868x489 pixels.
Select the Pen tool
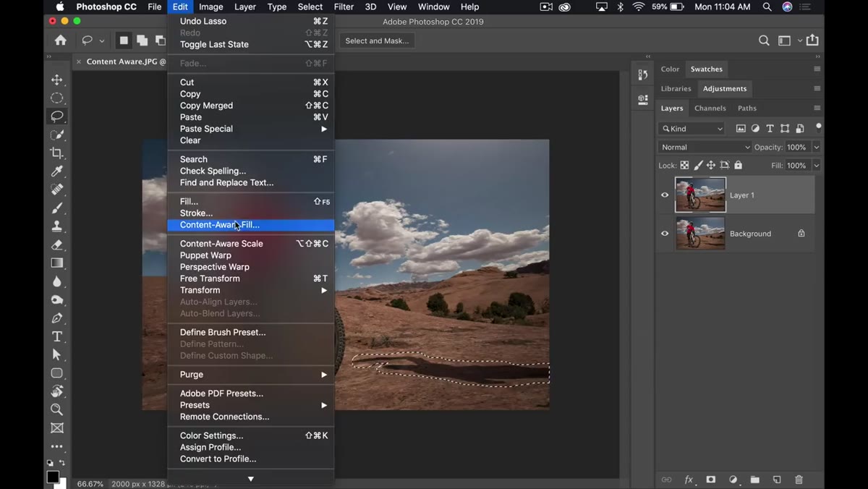click(x=57, y=318)
